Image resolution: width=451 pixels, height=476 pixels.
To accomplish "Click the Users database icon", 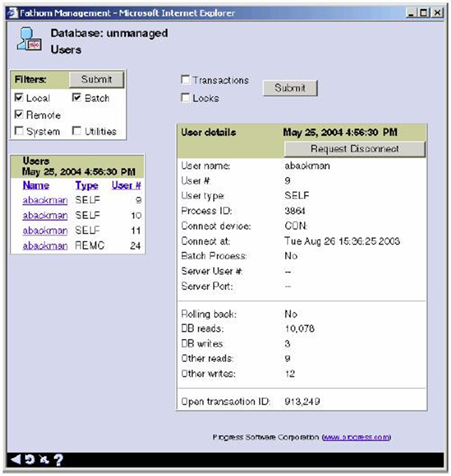I will click(x=29, y=39).
